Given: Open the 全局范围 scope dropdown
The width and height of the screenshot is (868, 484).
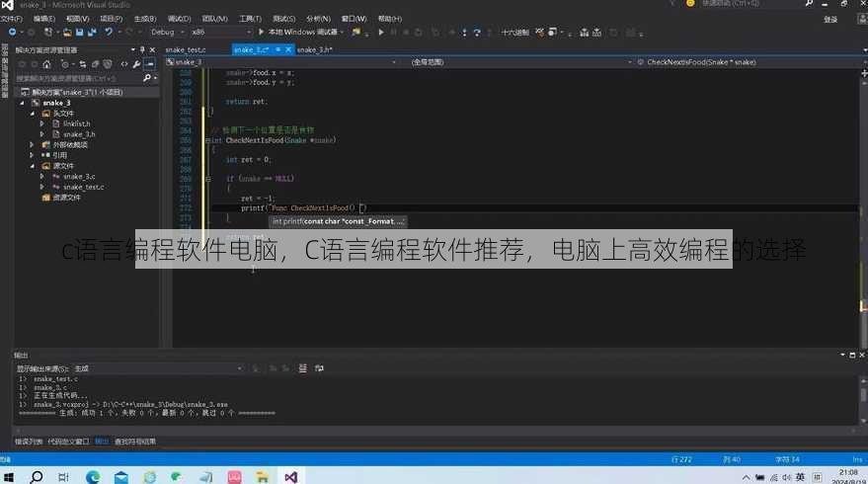Looking at the screenshot, I should (x=520, y=62).
